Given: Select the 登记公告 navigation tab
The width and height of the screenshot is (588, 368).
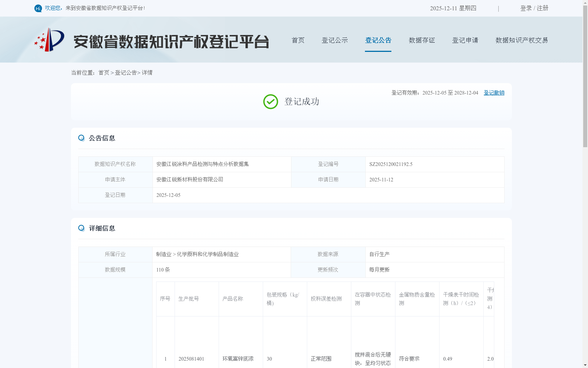Looking at the screenshot, I should click(378, 40).
